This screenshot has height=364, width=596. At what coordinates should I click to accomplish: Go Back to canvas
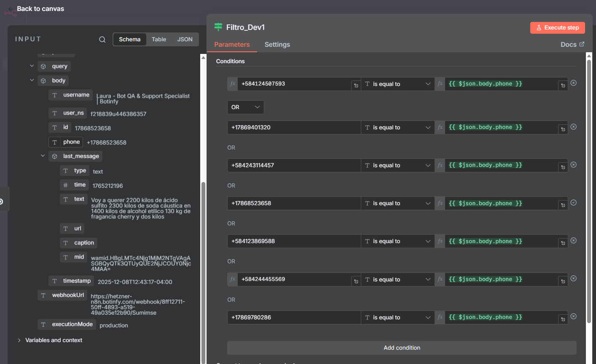pos(40,9)
